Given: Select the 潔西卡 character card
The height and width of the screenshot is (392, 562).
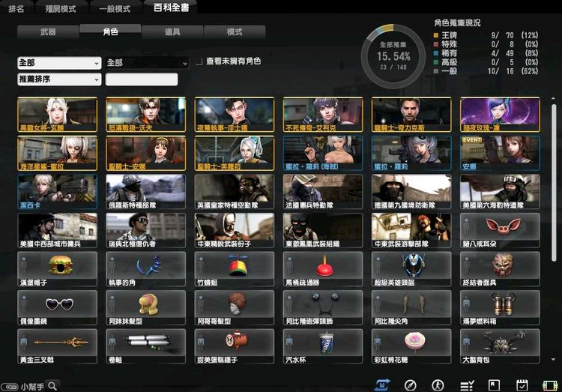Looking at the screenshot, I should pos(58,192).
